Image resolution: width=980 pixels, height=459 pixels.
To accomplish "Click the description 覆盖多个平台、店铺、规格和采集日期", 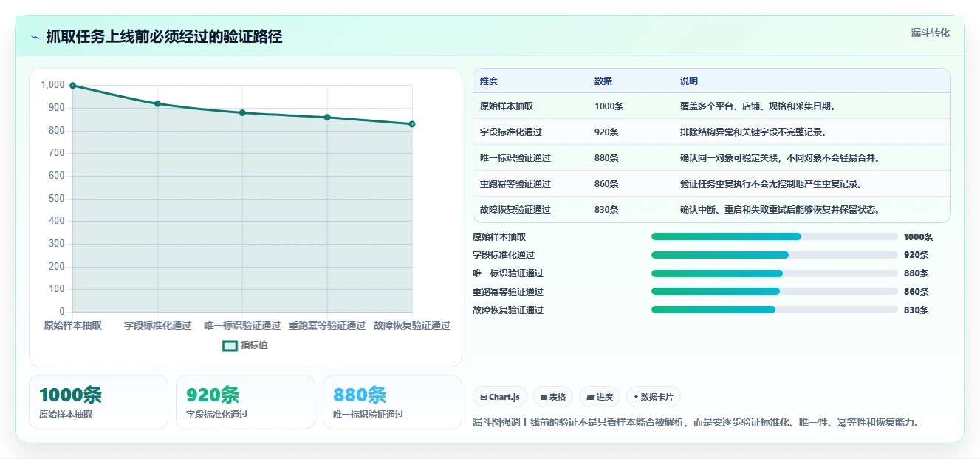I will coord(758,106).
